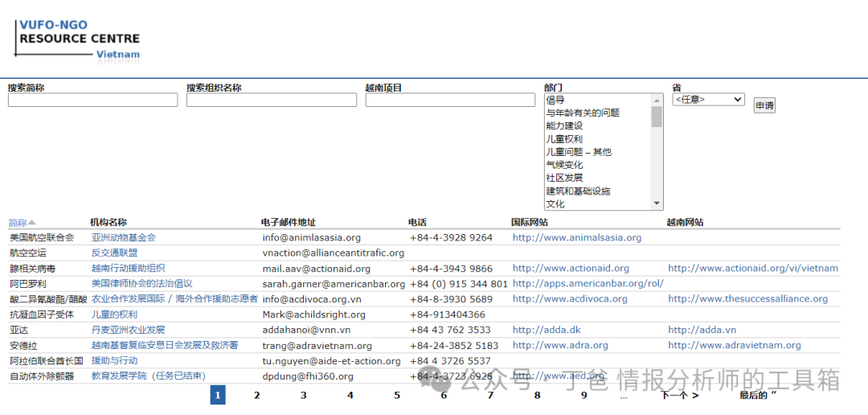Click the sort arrow beside 简称 header
The height and width of the screenshot is (415, 868).
click(31, 223)
